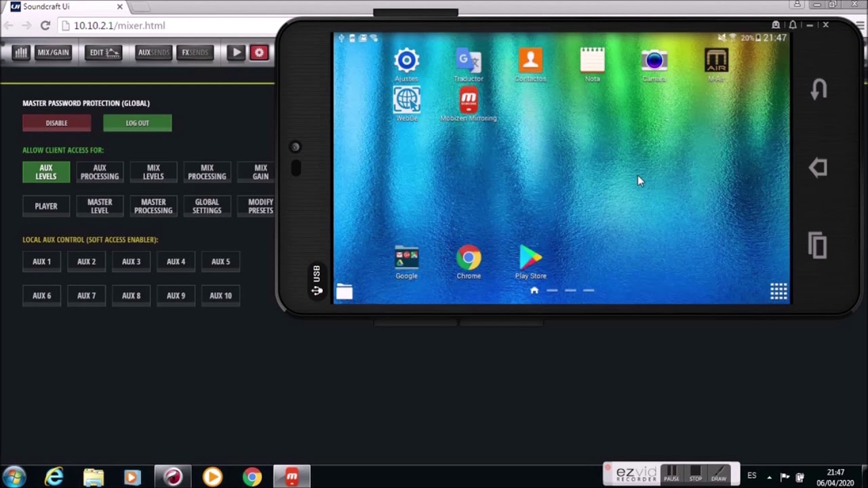This screenshot has height=488, width=868.
Task: Launch the M-Air app on phone
Action: tap(716, 64)
